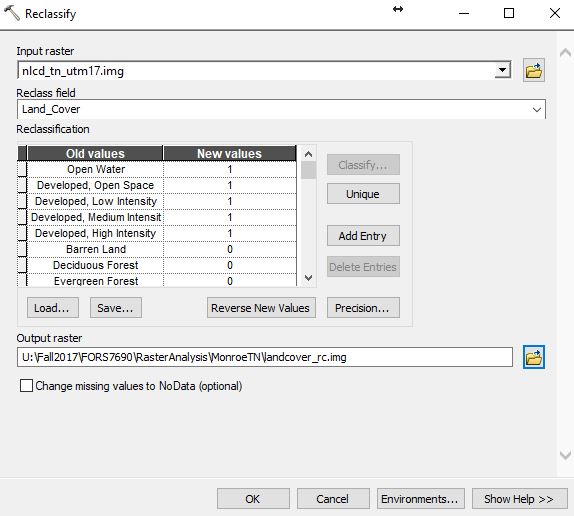Click Reverse New Values button
Viewport: 574px width, 516px height.
261,308
